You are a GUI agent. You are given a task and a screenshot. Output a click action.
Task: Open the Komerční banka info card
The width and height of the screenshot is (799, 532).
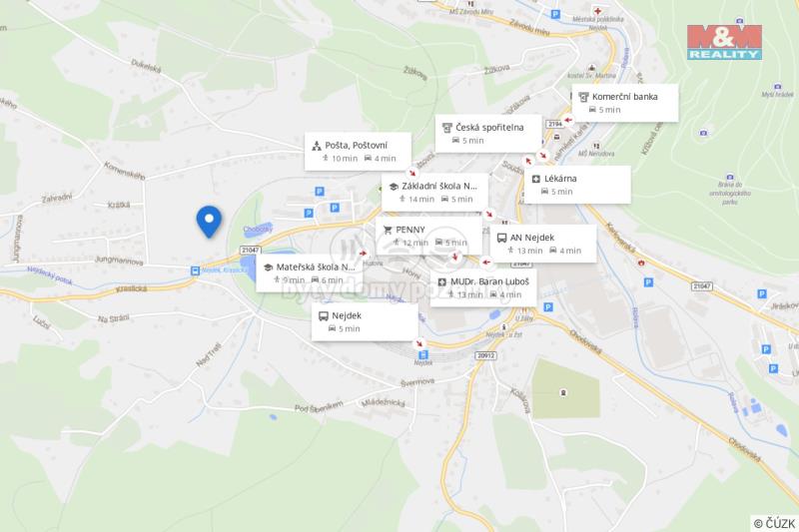coord(625,103)
